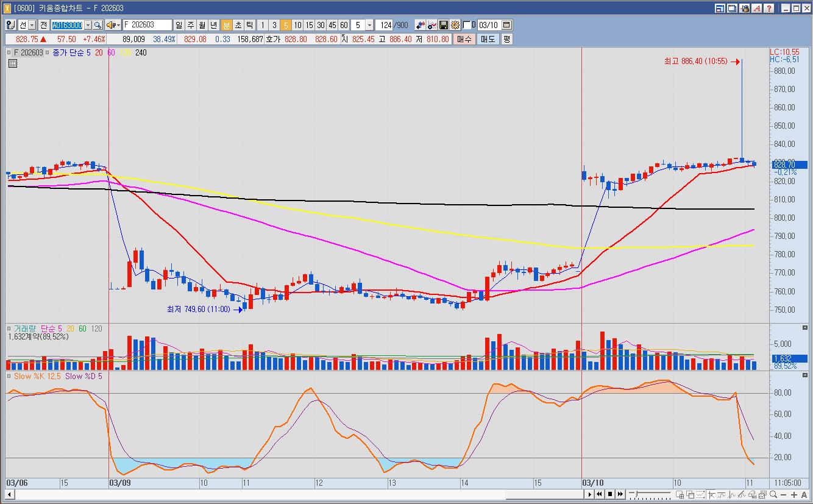Expand the 선 type dropdown arrow
This screenshot has height=504, width=813.
(32, 25)
